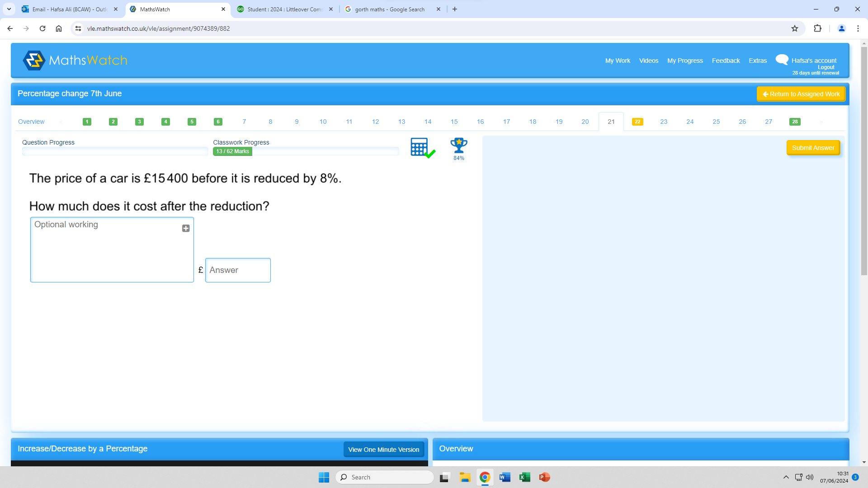Click View One Minute Version button
The width and height of the screenshot is (868, 488).
click(383, 450)
